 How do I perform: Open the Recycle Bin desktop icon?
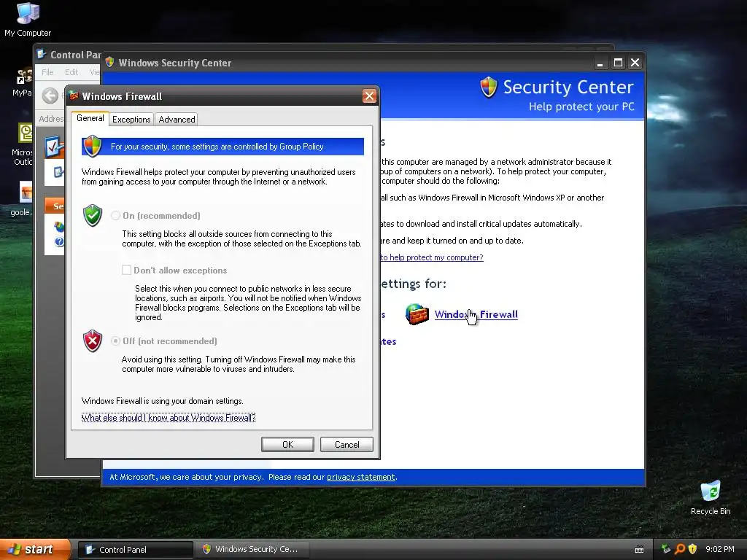coord(711,498)
